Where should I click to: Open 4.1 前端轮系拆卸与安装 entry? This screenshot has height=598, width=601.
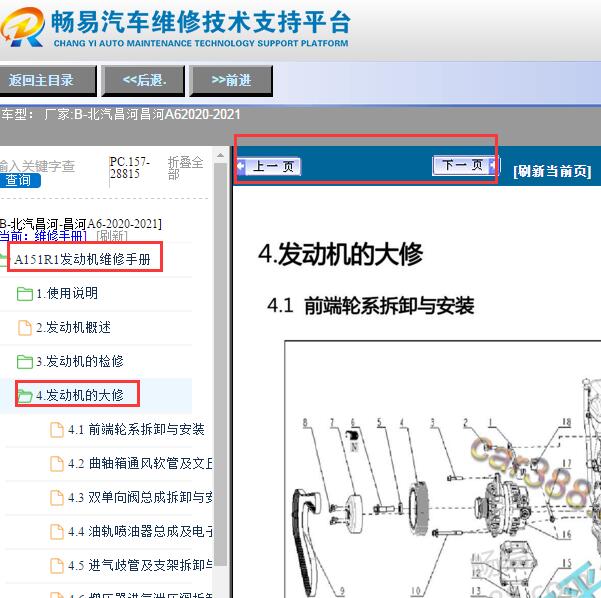tap(136, 429)
